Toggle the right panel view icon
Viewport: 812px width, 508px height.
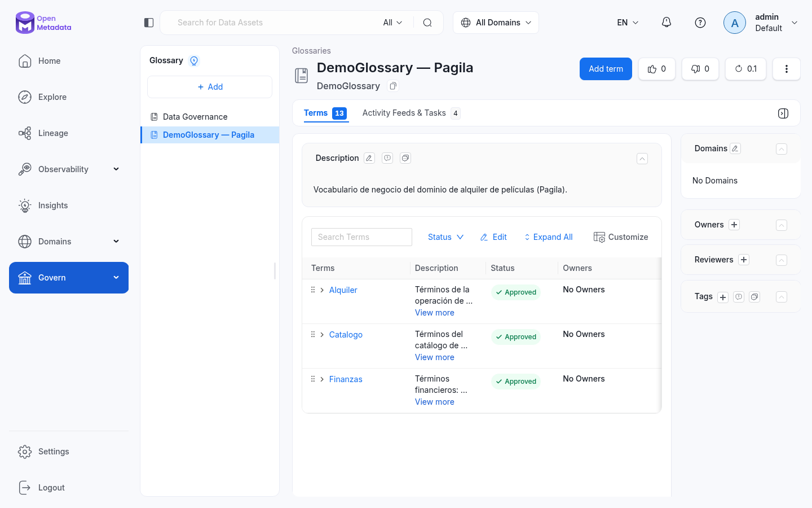(783, 113)
